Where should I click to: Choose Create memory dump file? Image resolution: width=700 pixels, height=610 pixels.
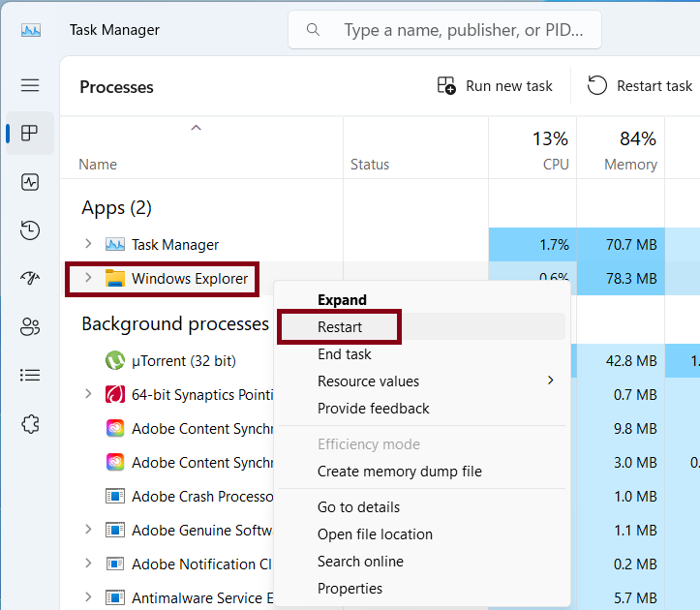[400, 472]
